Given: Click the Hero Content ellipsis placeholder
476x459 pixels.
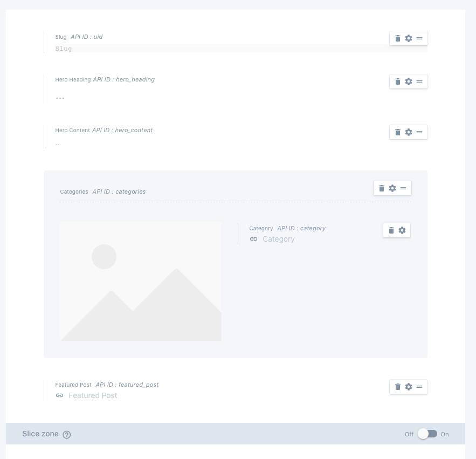Looking at the screenshot, I should [58, 145].
